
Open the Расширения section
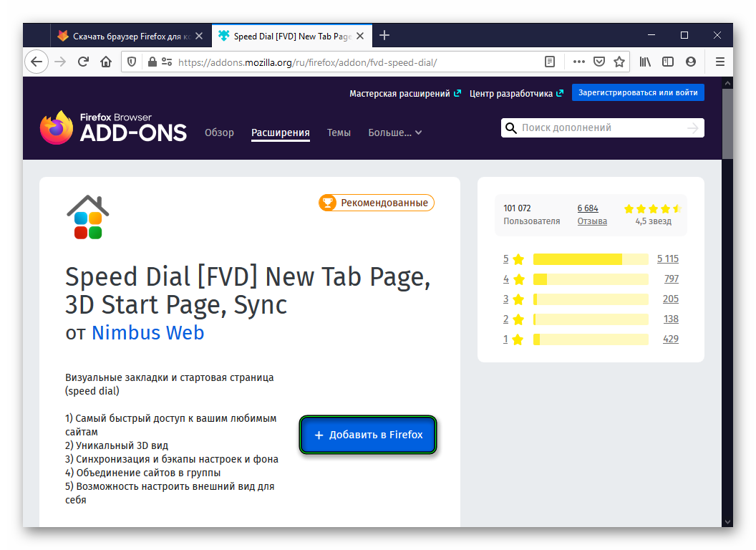point(280,132)
